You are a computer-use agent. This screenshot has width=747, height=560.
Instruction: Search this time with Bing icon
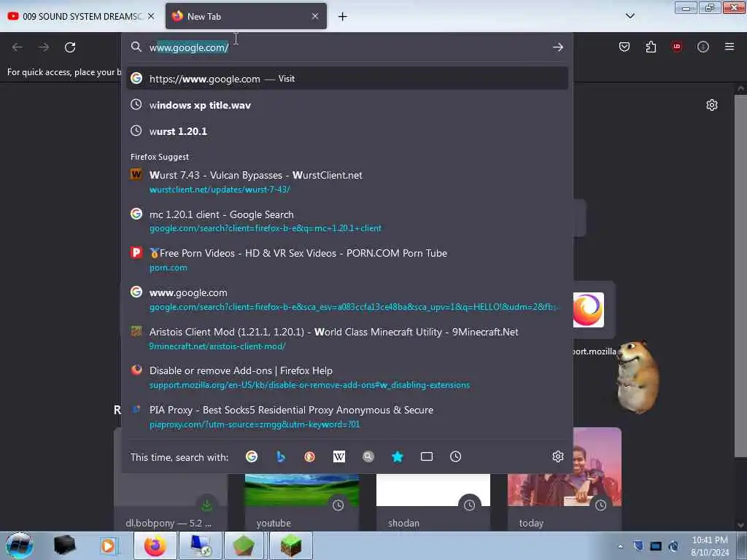coord(281,456)
